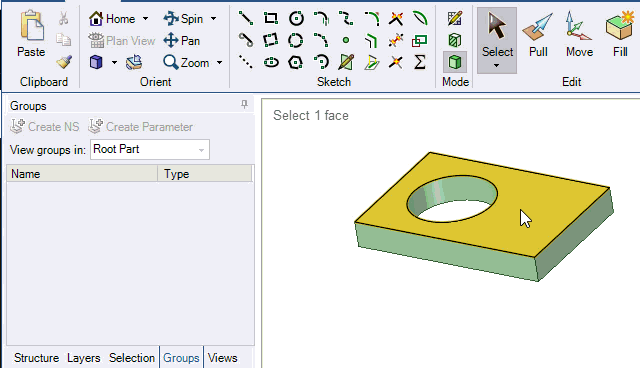Click the Pan button
The height and width of the screenshot is (368, 640).
[182, 41]
